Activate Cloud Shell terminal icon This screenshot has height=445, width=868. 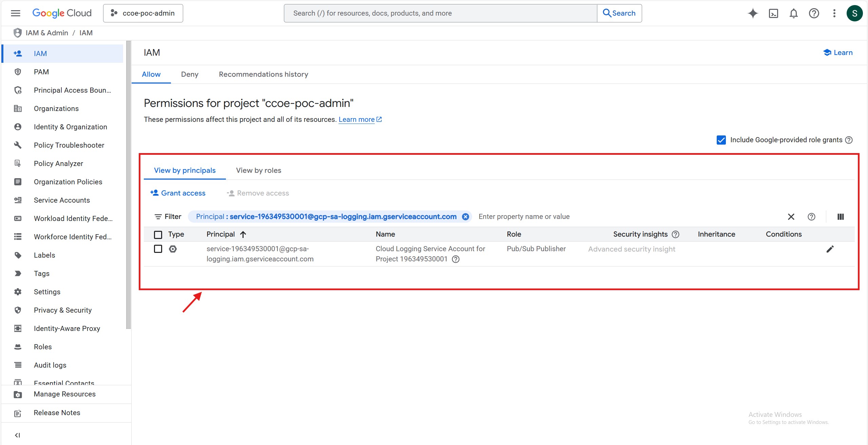tap(773, 13)
